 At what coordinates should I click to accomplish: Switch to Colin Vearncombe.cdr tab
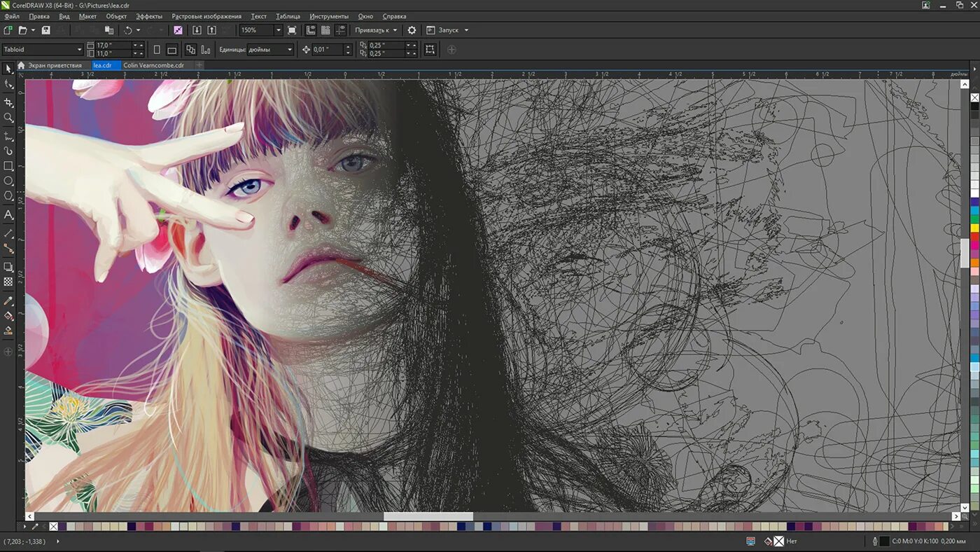(153, 65)
